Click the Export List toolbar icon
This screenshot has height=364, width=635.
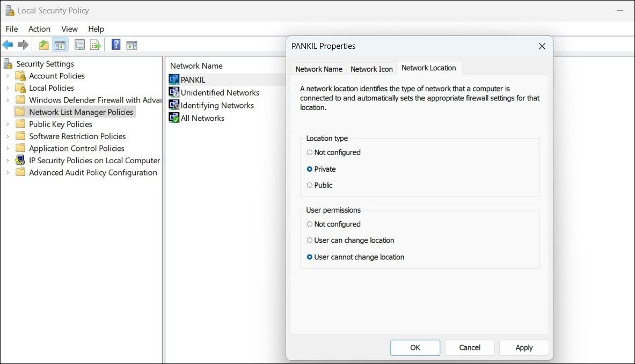pyautogui.click(x=96, y=45)
